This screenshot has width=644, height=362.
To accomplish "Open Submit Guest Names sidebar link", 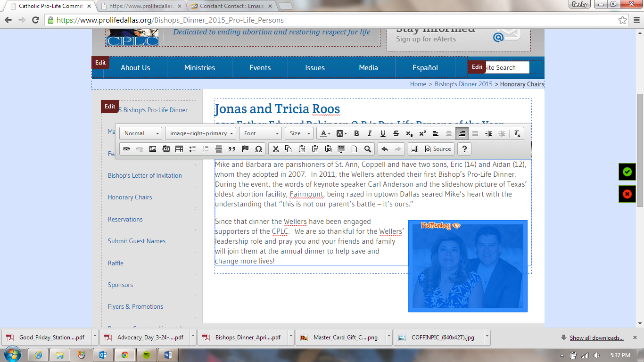I will coord(137,241).
